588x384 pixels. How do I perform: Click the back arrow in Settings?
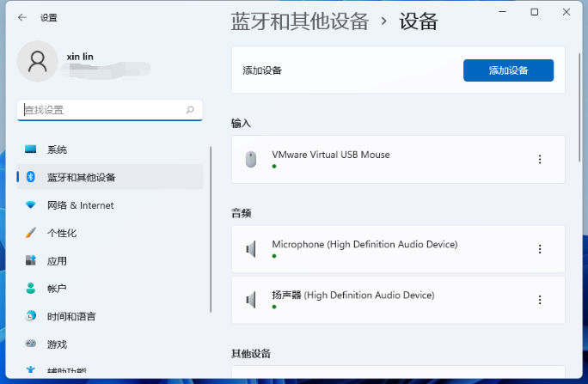point(21,17)
